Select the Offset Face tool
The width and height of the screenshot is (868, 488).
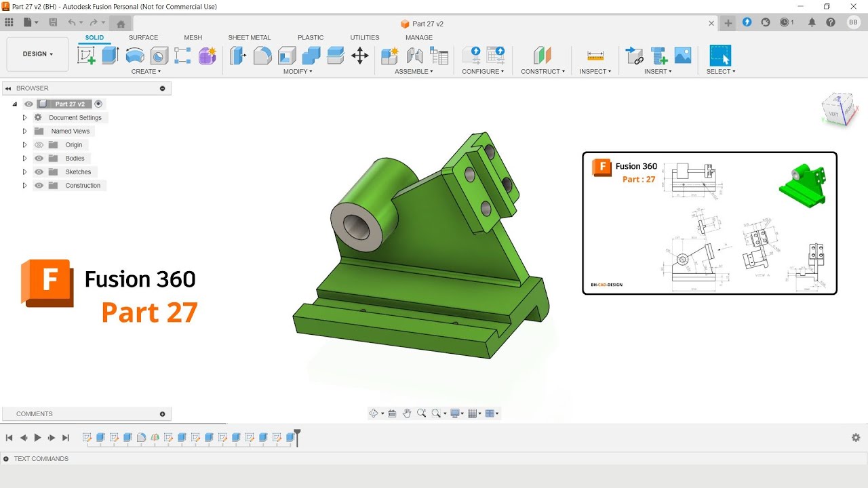pyautogui.click(x=336, y=56)
